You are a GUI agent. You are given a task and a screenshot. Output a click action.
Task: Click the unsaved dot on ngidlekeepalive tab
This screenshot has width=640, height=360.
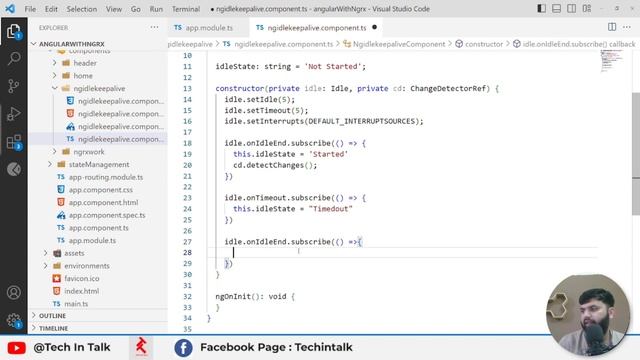tap(374, 27)
